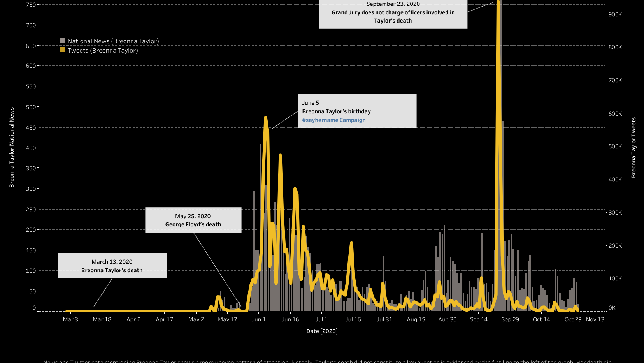
Task: Click the March 13, 2020 Breonna Taylor's death annotation
Action: [x=112, y=266]
